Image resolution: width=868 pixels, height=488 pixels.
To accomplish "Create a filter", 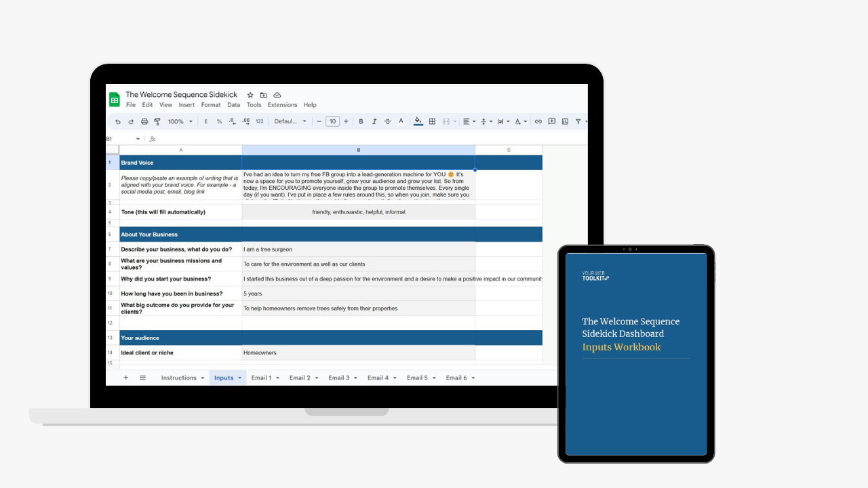I will pos(578,122).
